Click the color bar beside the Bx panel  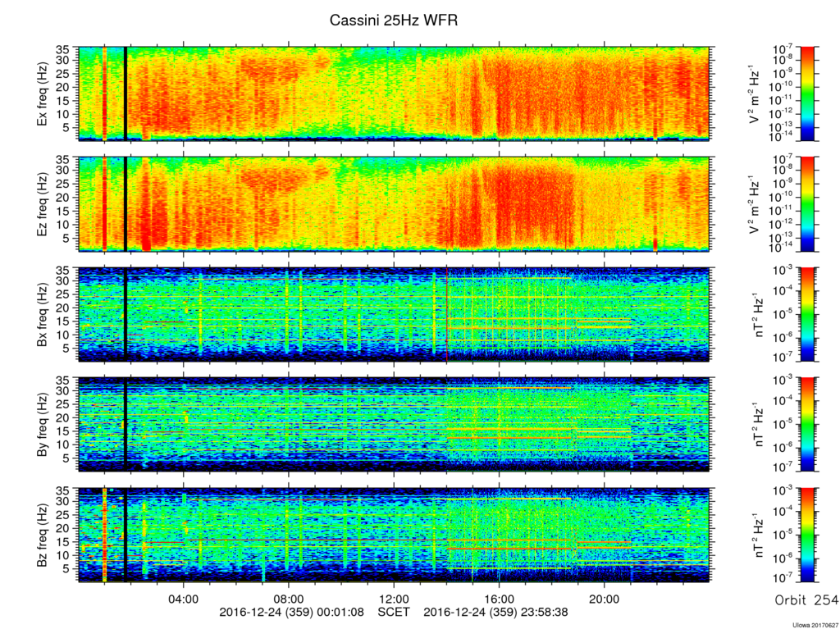807,315
